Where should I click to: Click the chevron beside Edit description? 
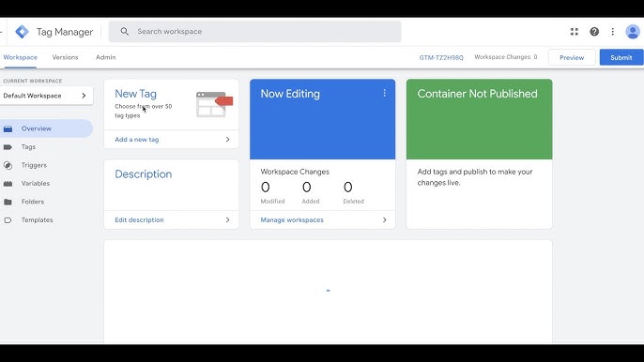[227, 220]
